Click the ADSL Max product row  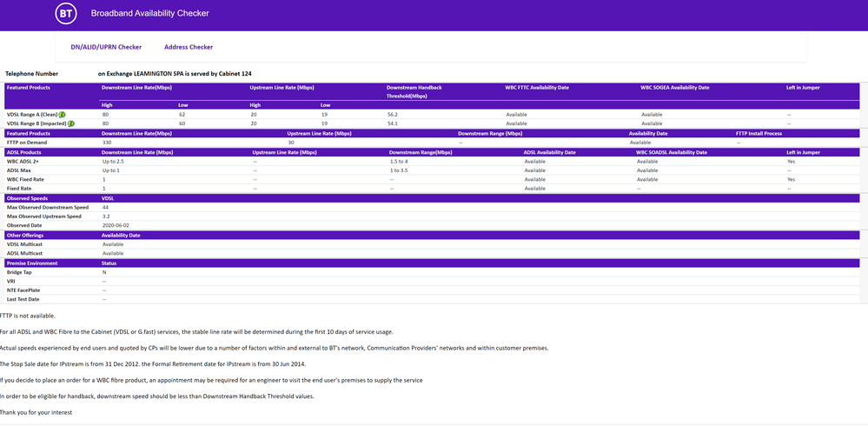click(20, 170)
